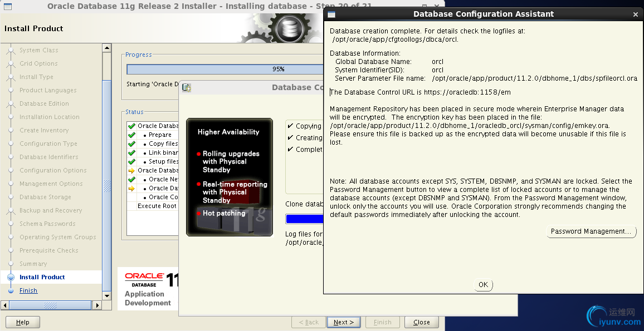Click the Creating checkmark step row

coord(305,138)
